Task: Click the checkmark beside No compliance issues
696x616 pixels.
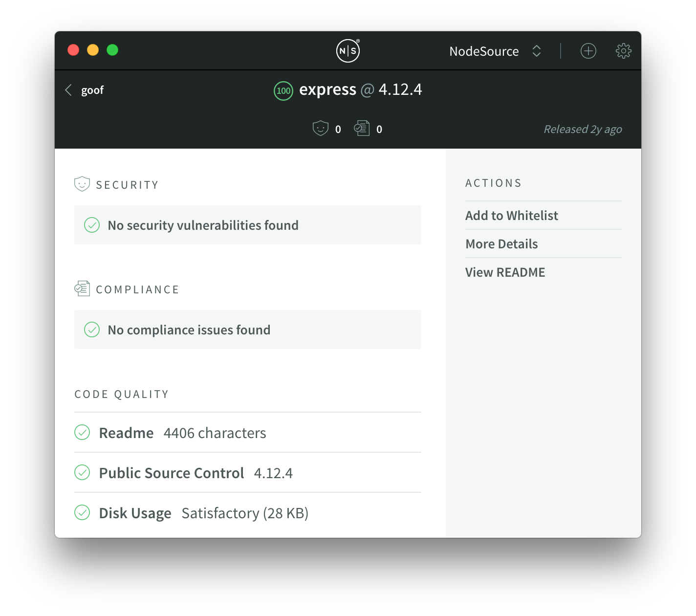Action: (92, 330)
